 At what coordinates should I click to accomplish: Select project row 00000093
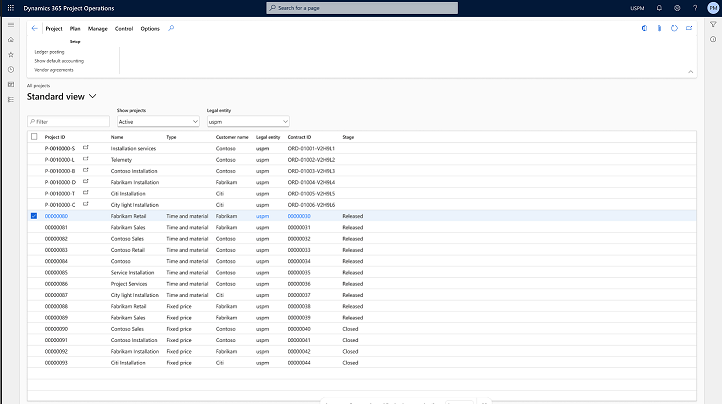[361, 363]
